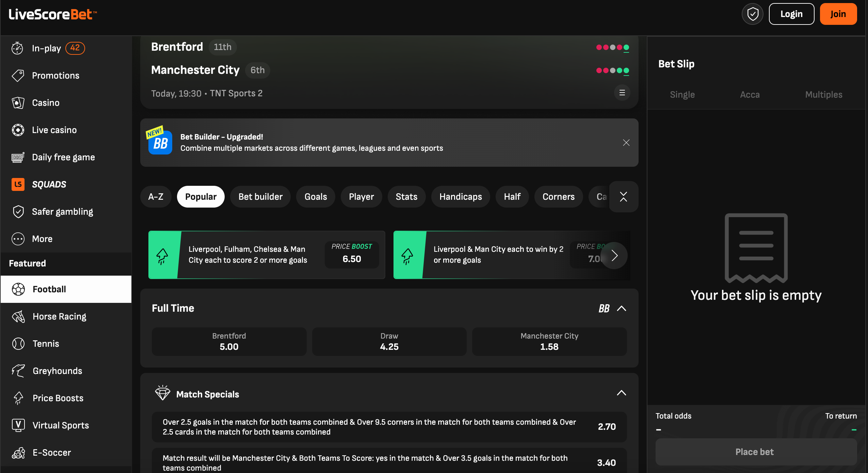Expand the Match Specials section
This screenshot has width=868, height=473.
(x=622, y=394)
